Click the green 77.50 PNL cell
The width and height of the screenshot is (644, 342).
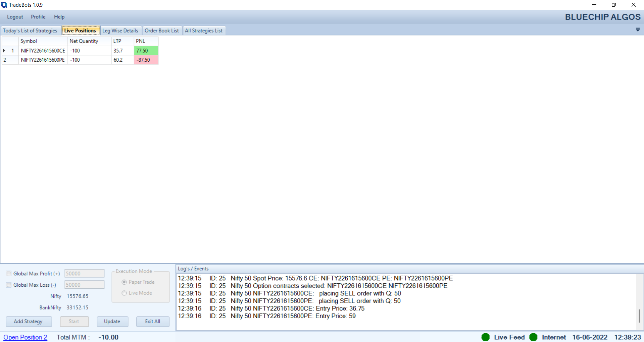(146, 51)
